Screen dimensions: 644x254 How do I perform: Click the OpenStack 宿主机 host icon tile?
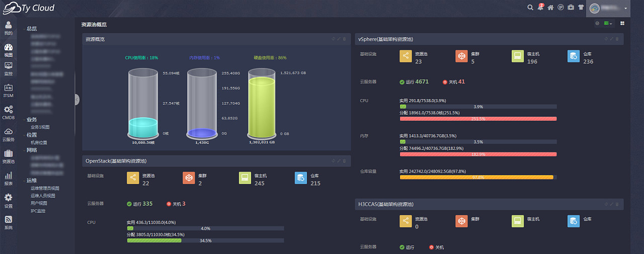click(245, 178)
